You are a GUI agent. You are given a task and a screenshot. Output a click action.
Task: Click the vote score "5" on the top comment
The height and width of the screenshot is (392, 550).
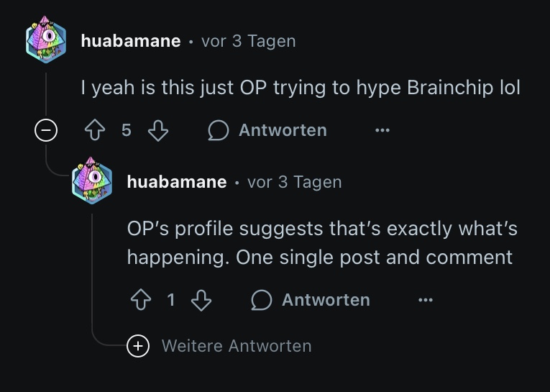click(x=127, y=130)
